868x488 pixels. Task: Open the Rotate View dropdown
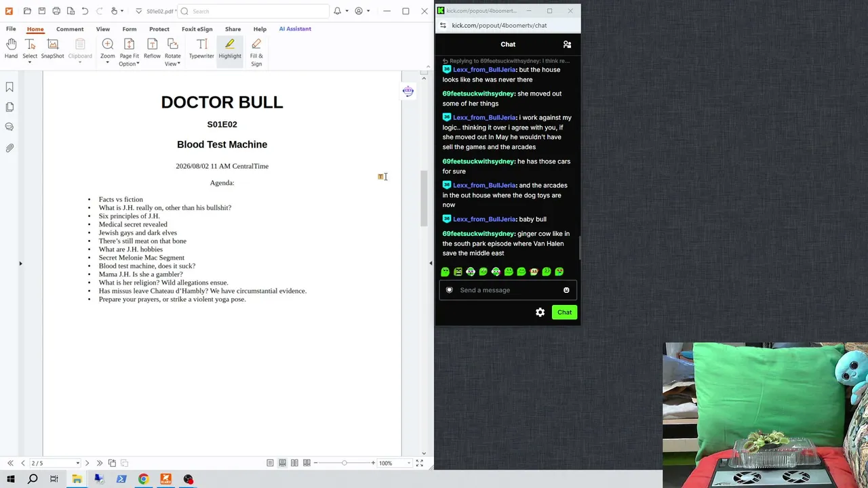178,64
